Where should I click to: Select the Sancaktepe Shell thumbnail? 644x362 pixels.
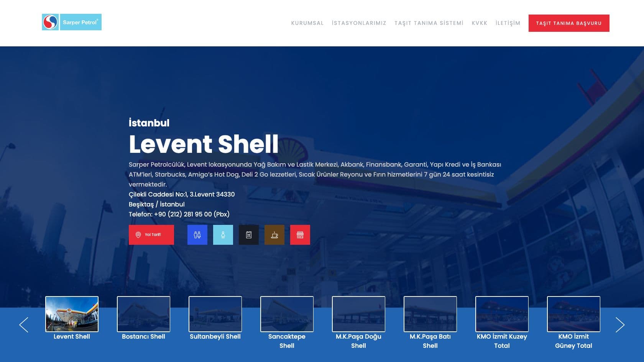(x=287, y=314)
